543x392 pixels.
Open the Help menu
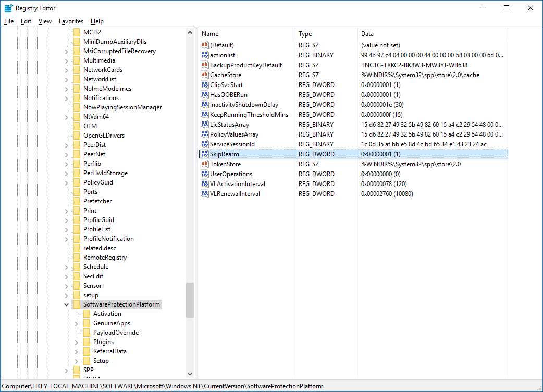[97, 21]
